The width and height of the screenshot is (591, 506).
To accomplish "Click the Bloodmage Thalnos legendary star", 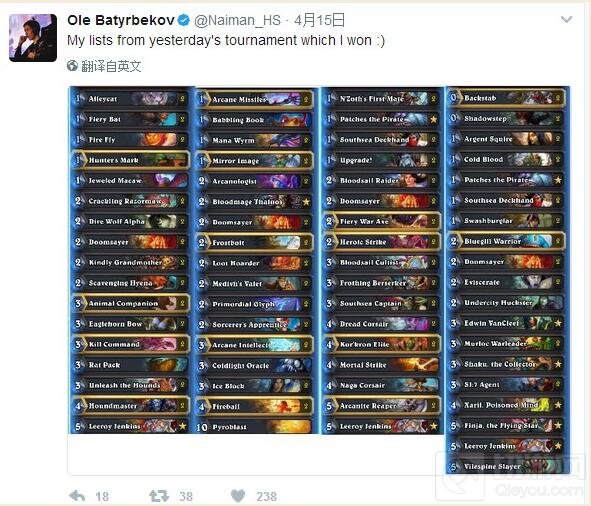I will point(306,202).
